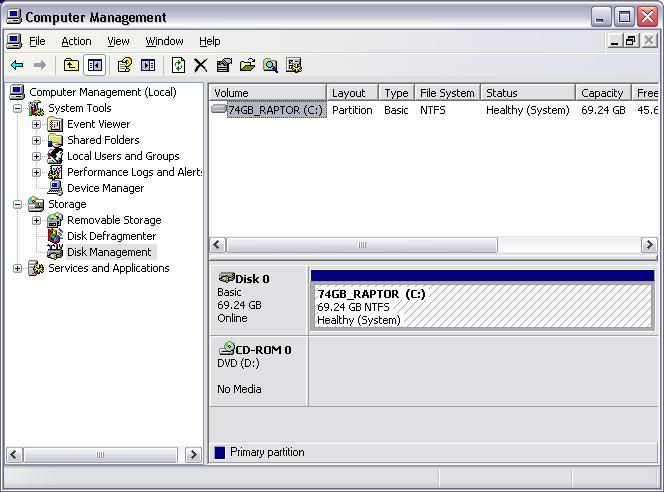Select 74GB_RAPTOR (C:) volume list row
Screen dimensions: 664x492
click(434, 111)
